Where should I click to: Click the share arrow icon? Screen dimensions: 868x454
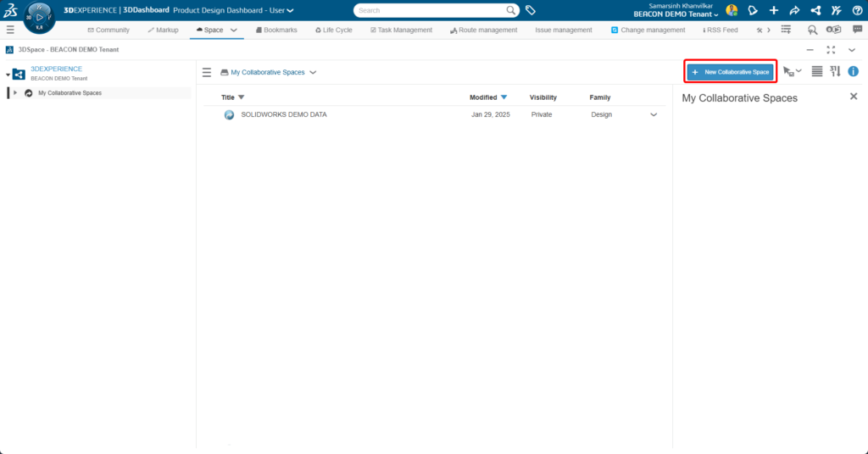pyautogui.click(x=794, y=10)
